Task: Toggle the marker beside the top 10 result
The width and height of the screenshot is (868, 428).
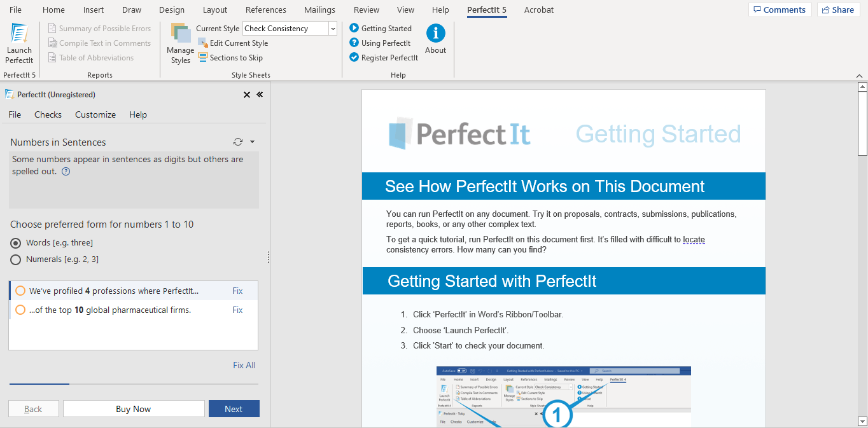Action: (x=20, y=310)
